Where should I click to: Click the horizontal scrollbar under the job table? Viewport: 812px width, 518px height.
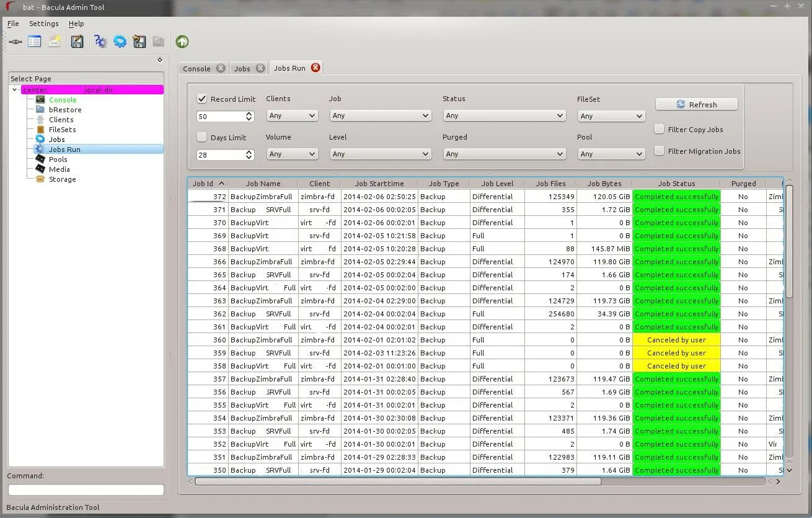point(398,481)
